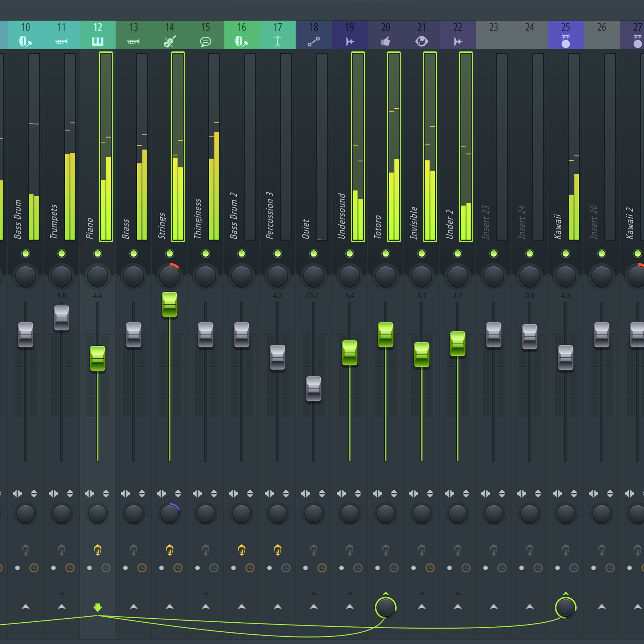Mute the Bass Drum track
Screen dimensions: 644x644
click(x=25, y=254)
